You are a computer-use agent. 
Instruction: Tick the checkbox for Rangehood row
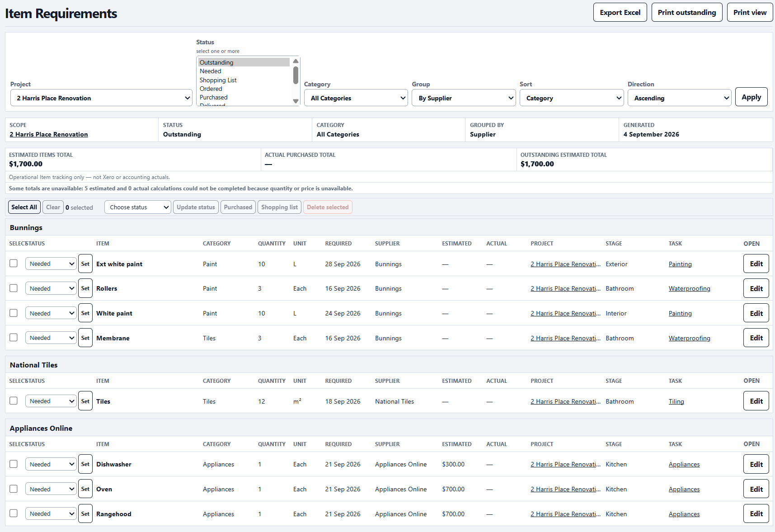pos(14,513)
